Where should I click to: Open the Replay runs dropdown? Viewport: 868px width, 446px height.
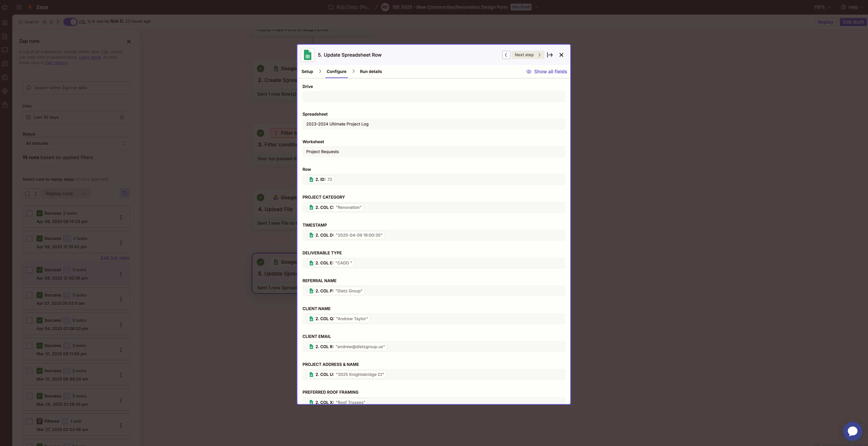click(66, 194)
